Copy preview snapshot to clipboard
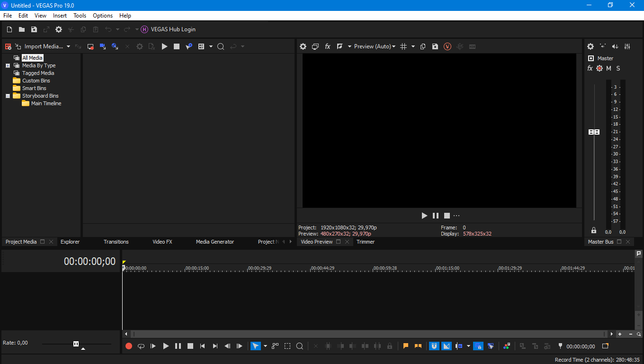644x364 pixels. 423,46
